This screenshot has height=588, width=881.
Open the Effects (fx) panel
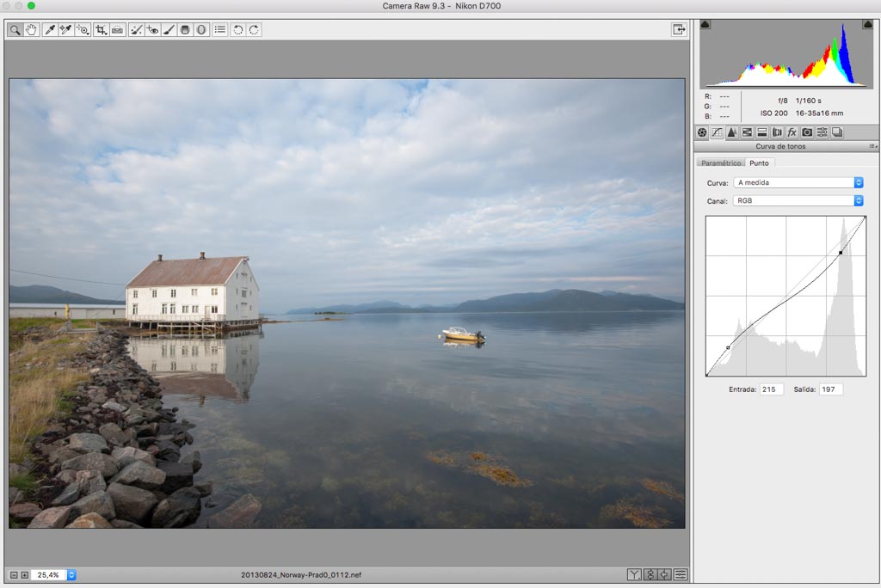tap(792, 132)
